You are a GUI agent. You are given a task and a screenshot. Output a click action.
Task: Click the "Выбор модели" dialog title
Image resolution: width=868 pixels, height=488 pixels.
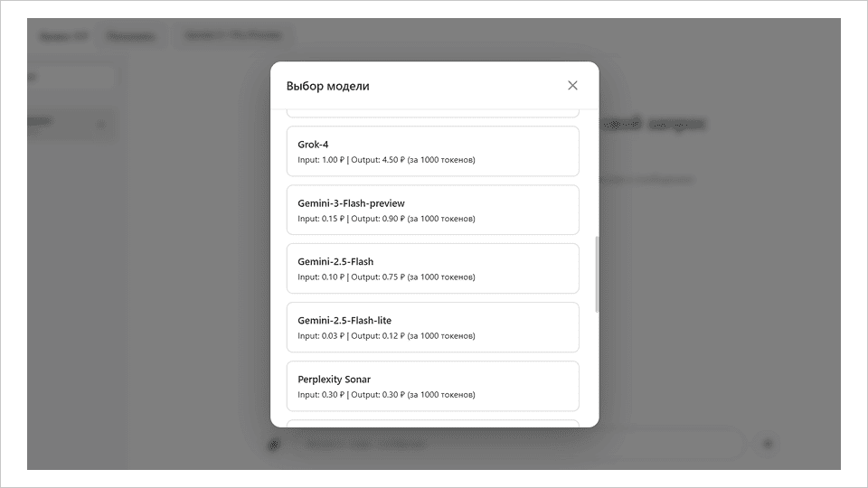point(327,86)
